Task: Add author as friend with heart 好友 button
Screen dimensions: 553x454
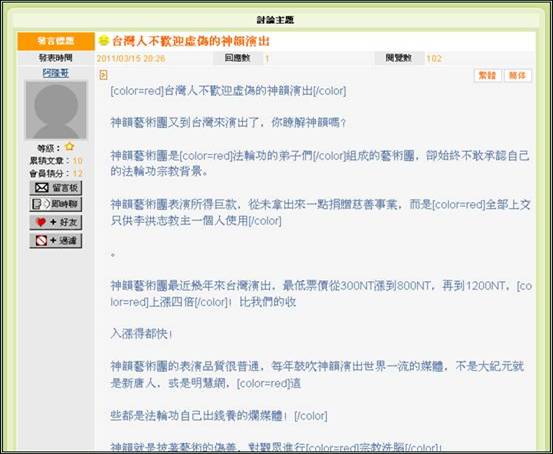Action: pyautogui.click(x=56, y=222)
